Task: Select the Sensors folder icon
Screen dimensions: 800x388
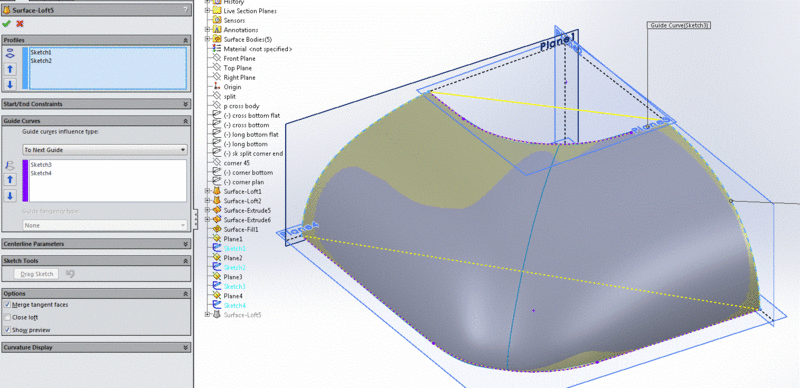Action: click(216, 20)
